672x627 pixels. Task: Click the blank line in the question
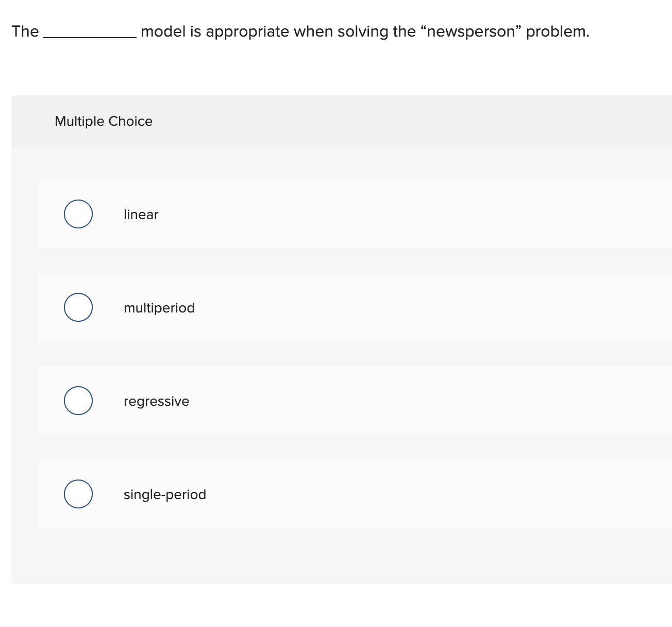point(89,35)
